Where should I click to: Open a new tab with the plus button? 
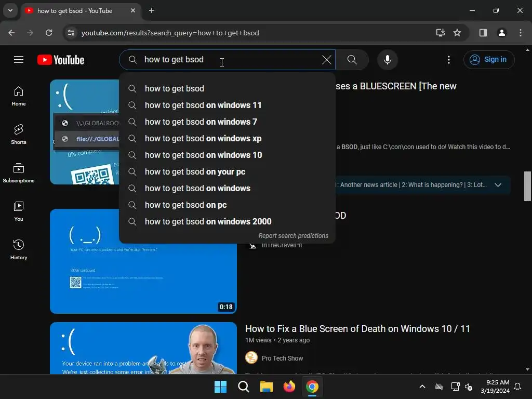tap(152, 10)
